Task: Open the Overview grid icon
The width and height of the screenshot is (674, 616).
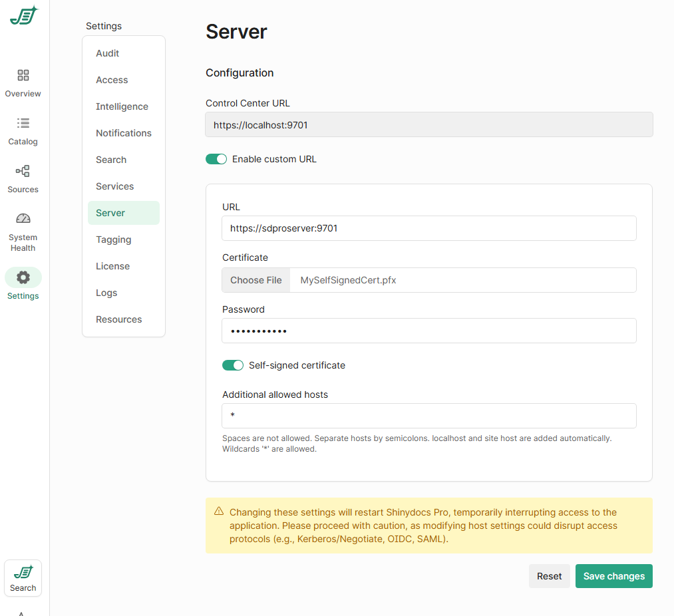Action: coord(23,75)
